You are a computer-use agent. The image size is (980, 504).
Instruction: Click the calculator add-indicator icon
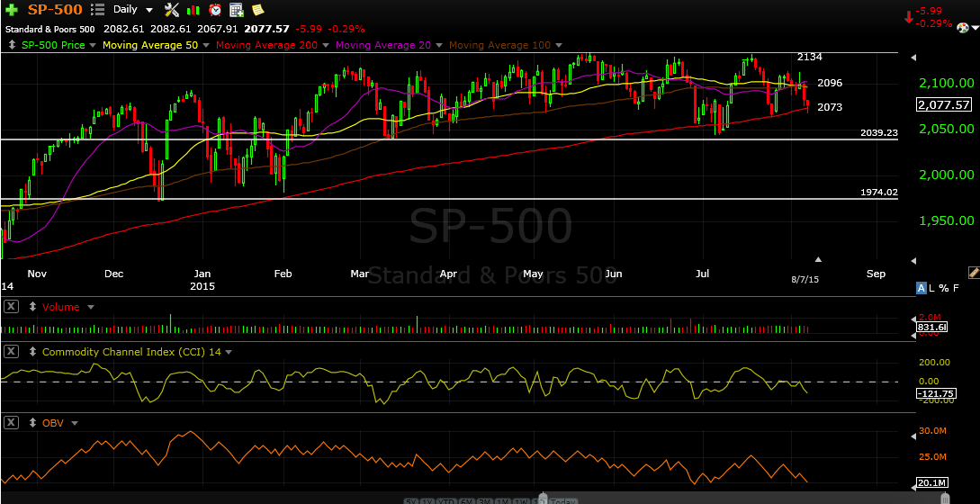(237, 9)
